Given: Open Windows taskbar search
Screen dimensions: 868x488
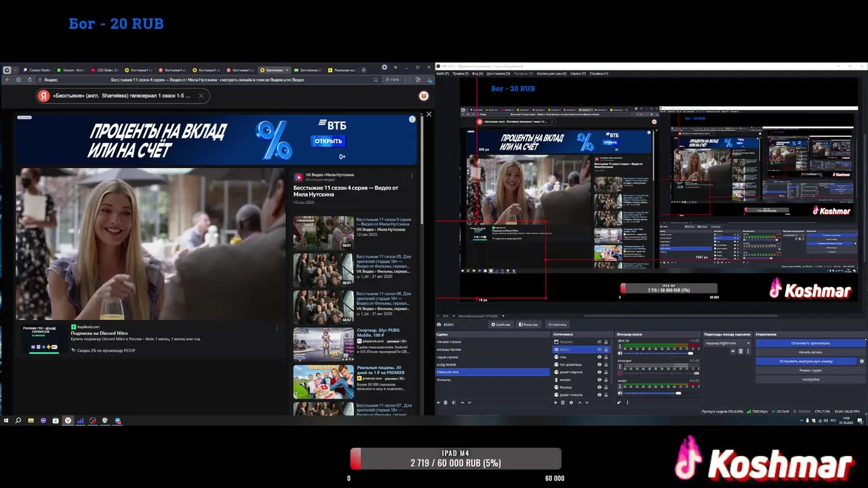Looking at the screenshot, I should point(18,420).
